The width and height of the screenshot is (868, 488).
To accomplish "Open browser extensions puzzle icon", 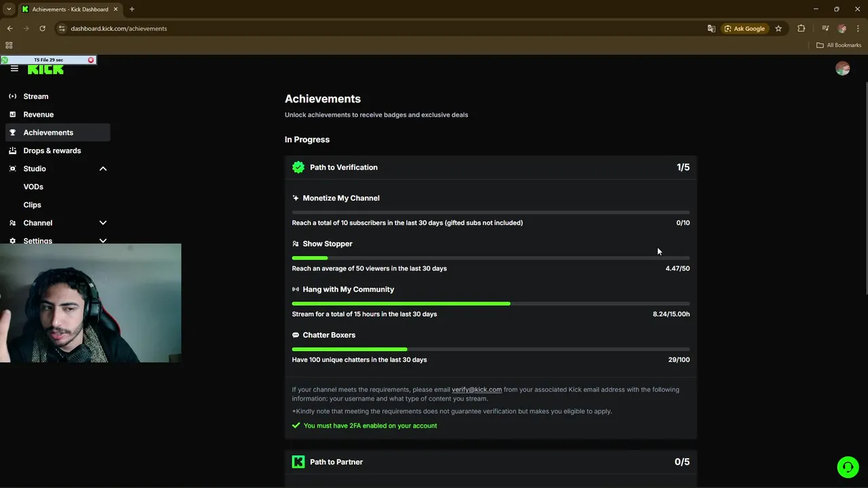I will [802, 28].
